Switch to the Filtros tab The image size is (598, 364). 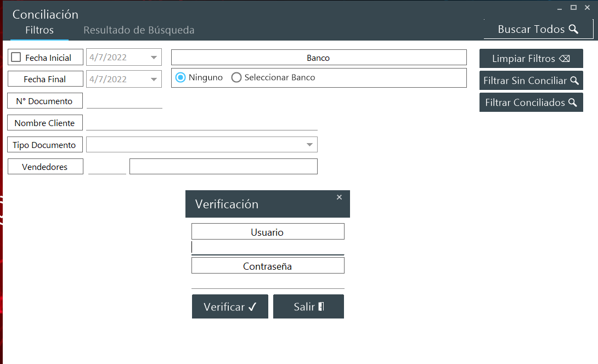tap(40, 30)
